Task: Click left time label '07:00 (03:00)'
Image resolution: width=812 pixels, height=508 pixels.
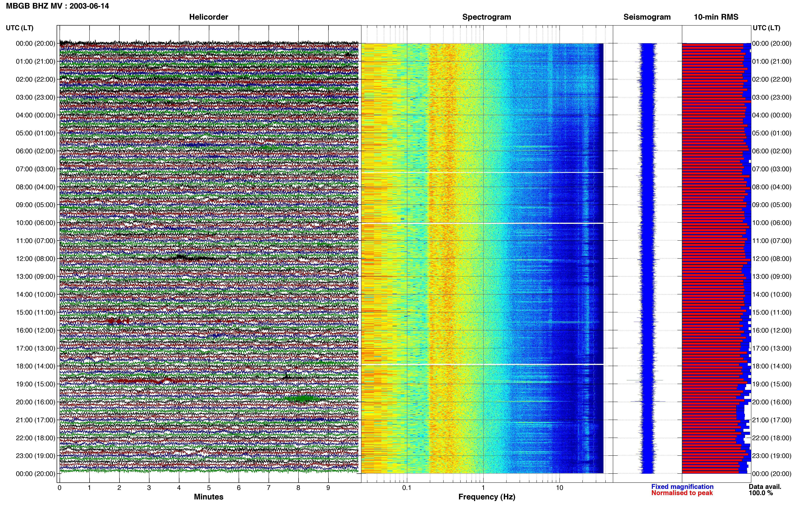Action: coord(36,169)
